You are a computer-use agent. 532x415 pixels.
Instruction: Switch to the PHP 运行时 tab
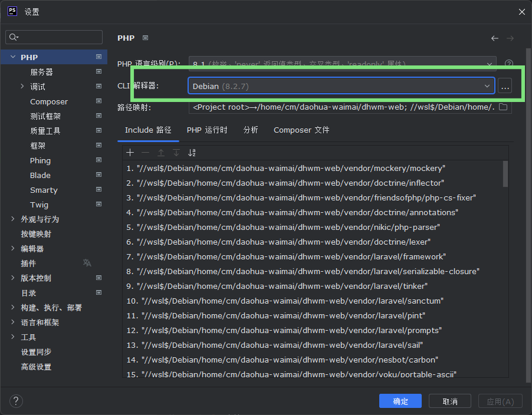(x=207, y=130)
